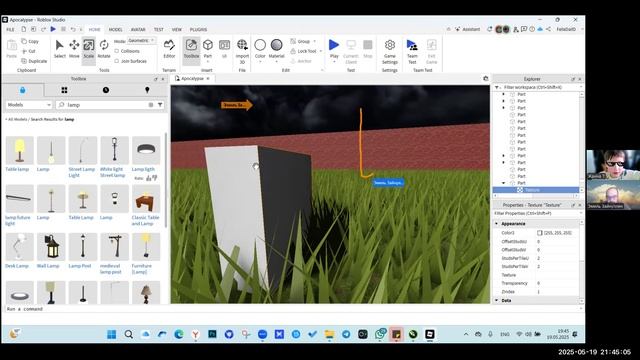640x360 pixels.
Task: Select the Street Lamp Light model thumbnail
Action: 82,150
